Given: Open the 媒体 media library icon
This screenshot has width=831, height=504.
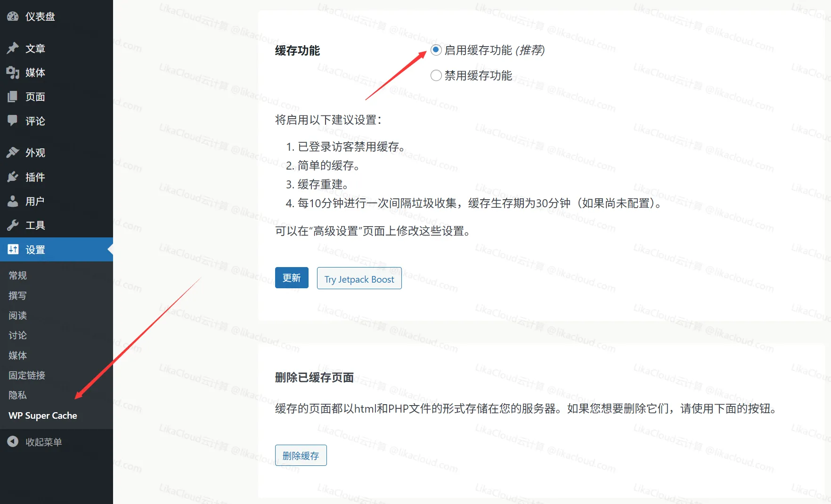Looking at the screenshot, I should (x=13, y=73).
